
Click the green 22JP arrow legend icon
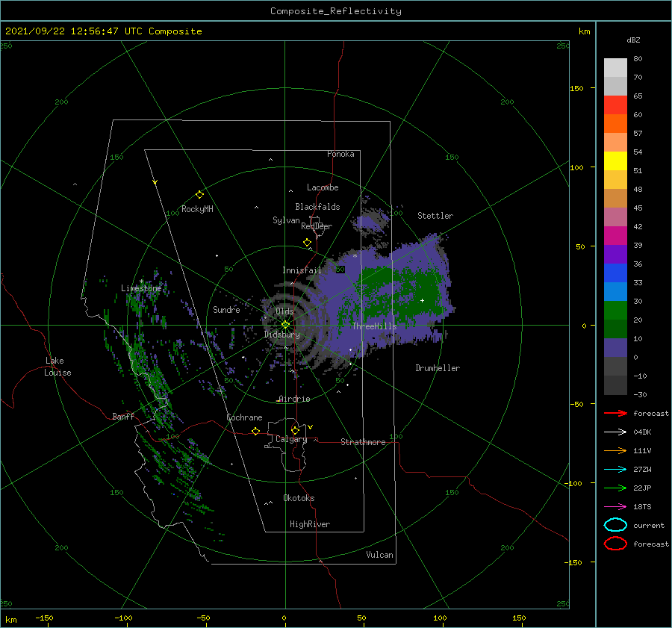pyautogui.click(x=615, y=488)
